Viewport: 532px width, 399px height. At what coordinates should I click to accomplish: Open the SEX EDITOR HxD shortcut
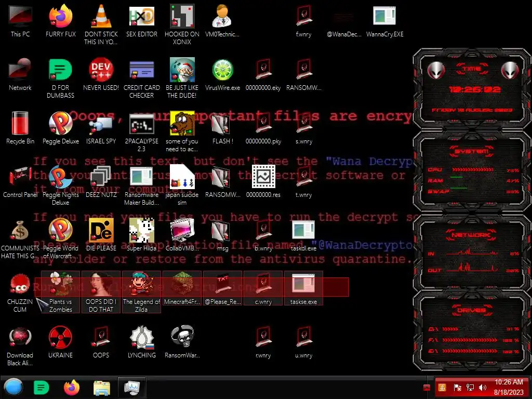141,21
